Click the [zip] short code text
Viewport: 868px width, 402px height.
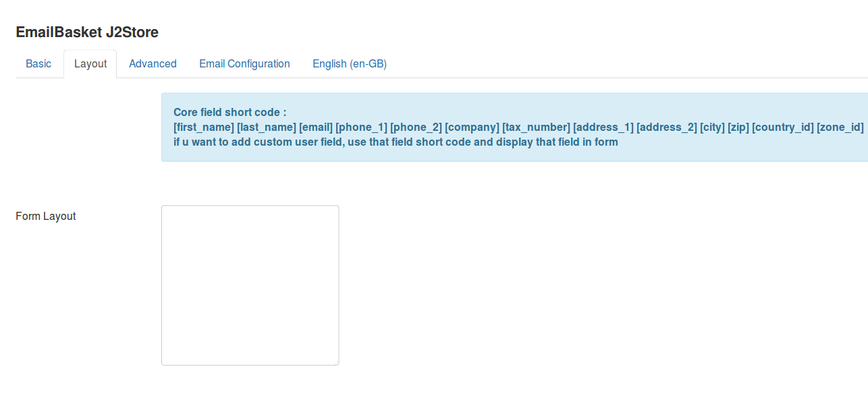pos(738,127)
